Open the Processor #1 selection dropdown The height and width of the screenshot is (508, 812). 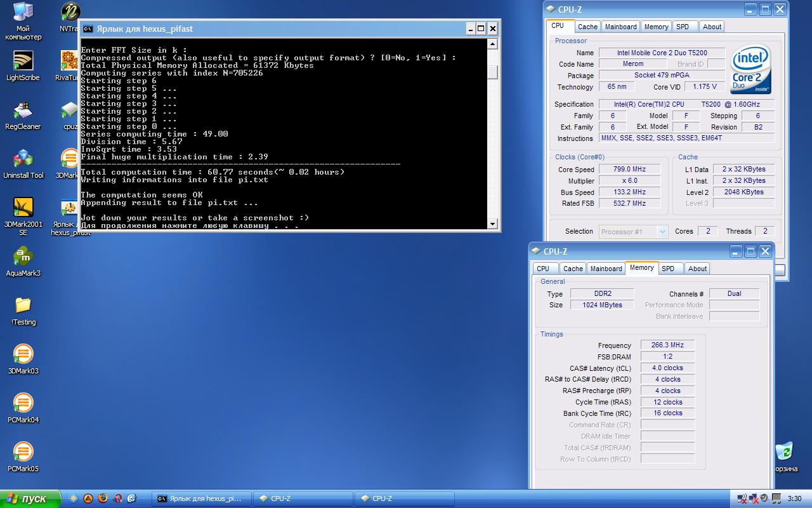[x=634, y=232]
